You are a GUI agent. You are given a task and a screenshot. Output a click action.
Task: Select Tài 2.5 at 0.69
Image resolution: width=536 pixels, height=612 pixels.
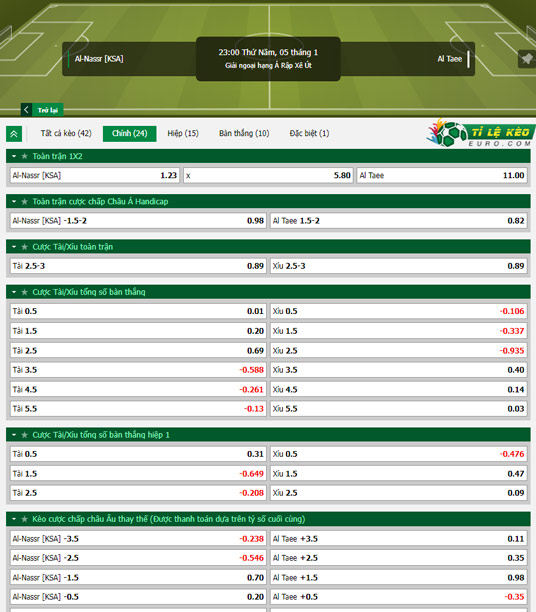coord(138,350)
